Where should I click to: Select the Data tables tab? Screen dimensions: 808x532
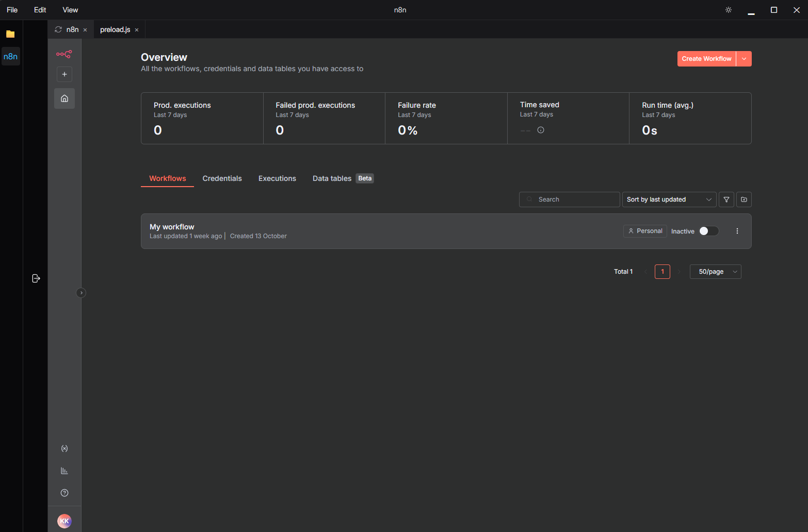[x=332, y=178]
